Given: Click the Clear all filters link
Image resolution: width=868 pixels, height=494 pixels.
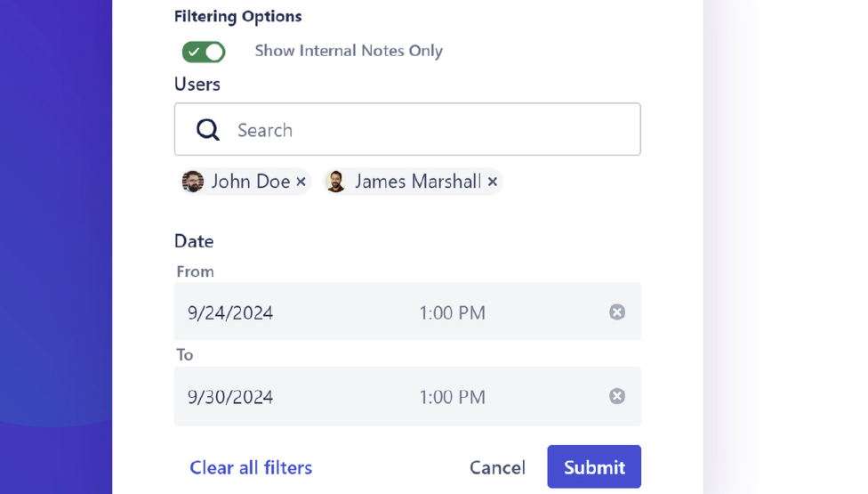Looking at the screenshot, I should pyautogui.click(x=251, y=467).
